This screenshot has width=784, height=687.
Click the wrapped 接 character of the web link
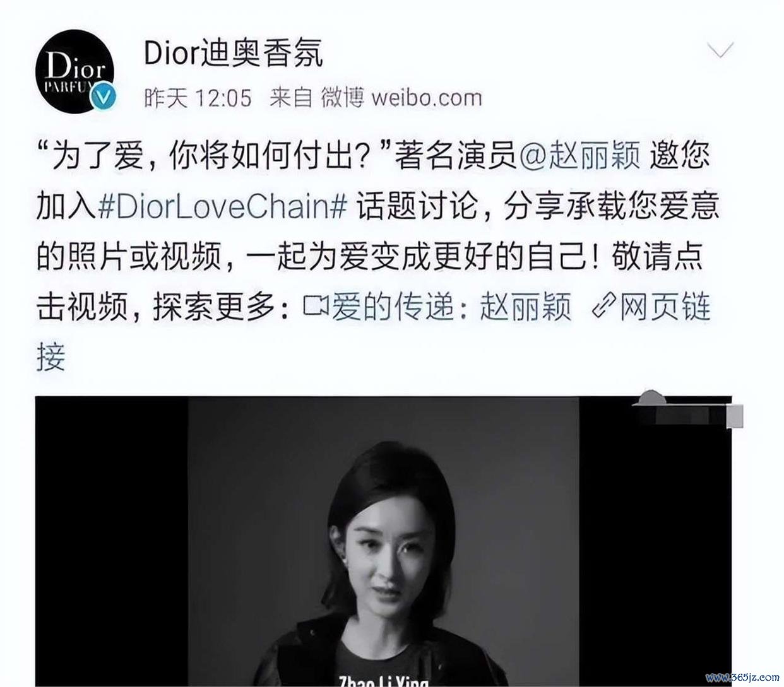[51, 357]
